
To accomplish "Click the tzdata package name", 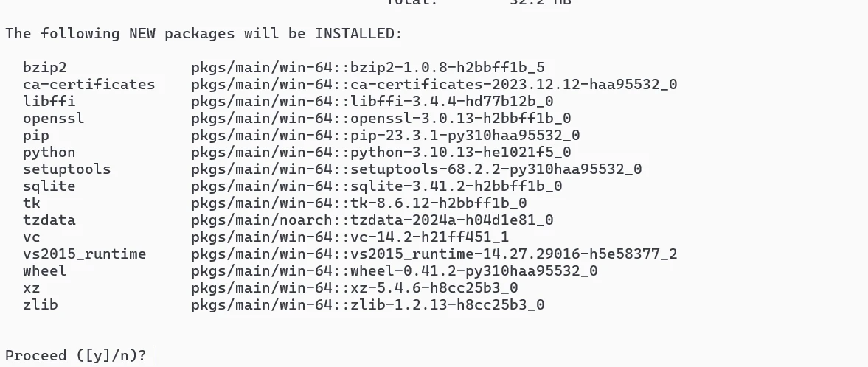I will click(x=49, y=220).
